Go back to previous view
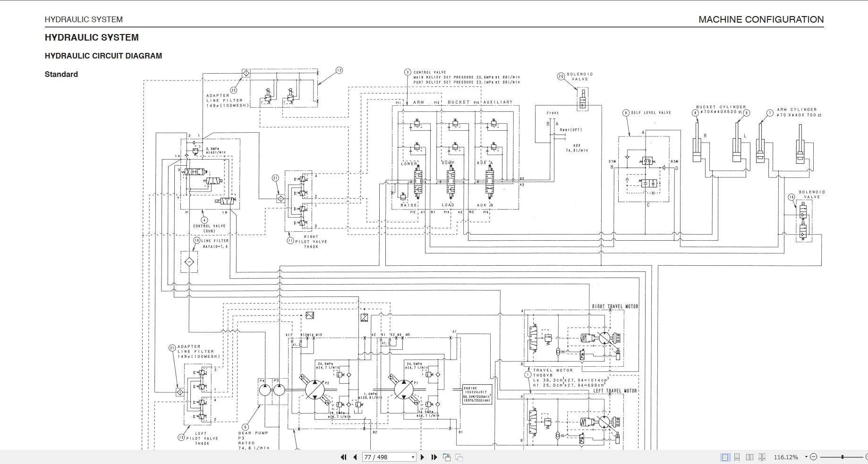 point(447,457)
